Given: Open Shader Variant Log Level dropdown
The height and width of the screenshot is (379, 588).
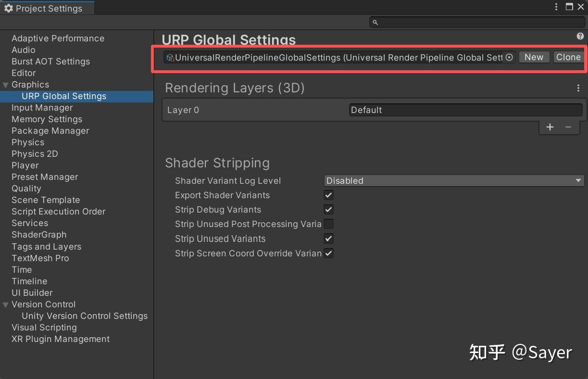Looking at the screenshot, I should [x=454, y=181].
